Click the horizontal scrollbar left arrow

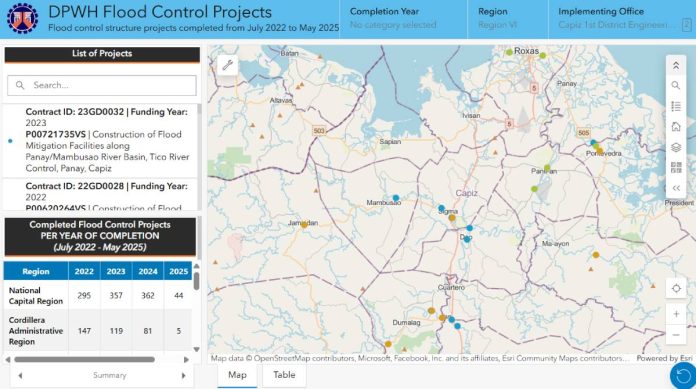click(8, 359)
